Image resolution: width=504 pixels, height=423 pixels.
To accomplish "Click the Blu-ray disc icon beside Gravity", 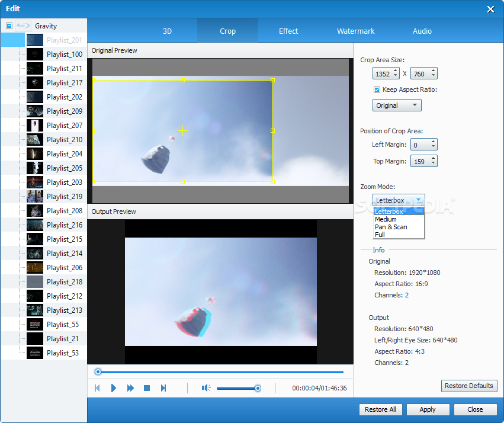I will point(23,25).
